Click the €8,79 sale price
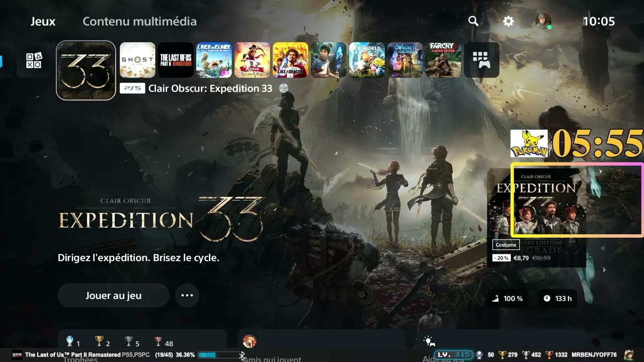The height and width of the screenshot is (362, 644). [522, 258]
